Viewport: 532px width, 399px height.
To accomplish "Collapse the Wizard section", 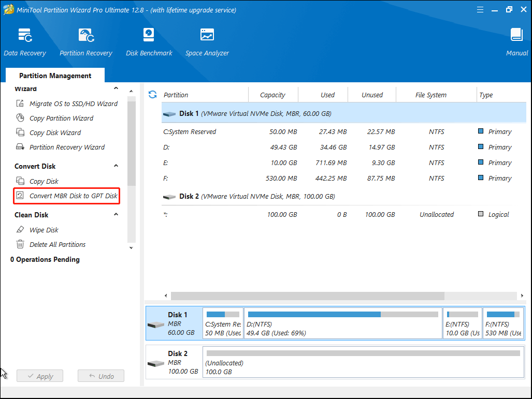I will pos(116,88).
